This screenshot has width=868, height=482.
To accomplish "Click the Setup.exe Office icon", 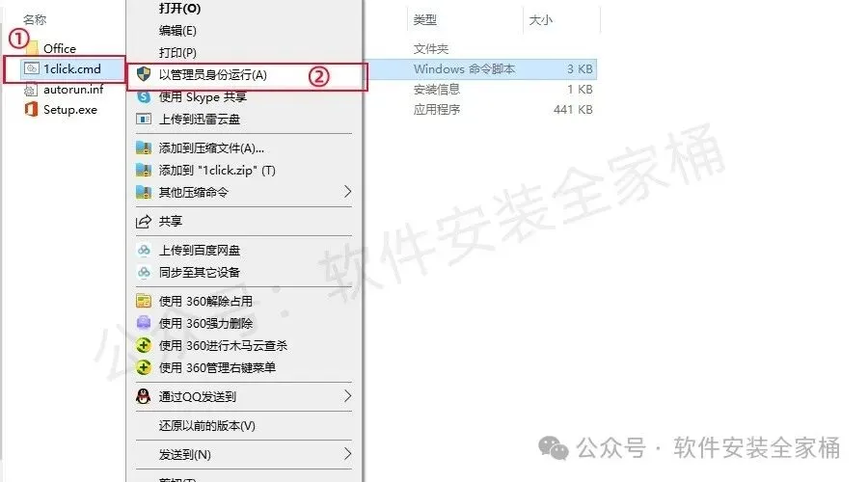I will 31,109.
